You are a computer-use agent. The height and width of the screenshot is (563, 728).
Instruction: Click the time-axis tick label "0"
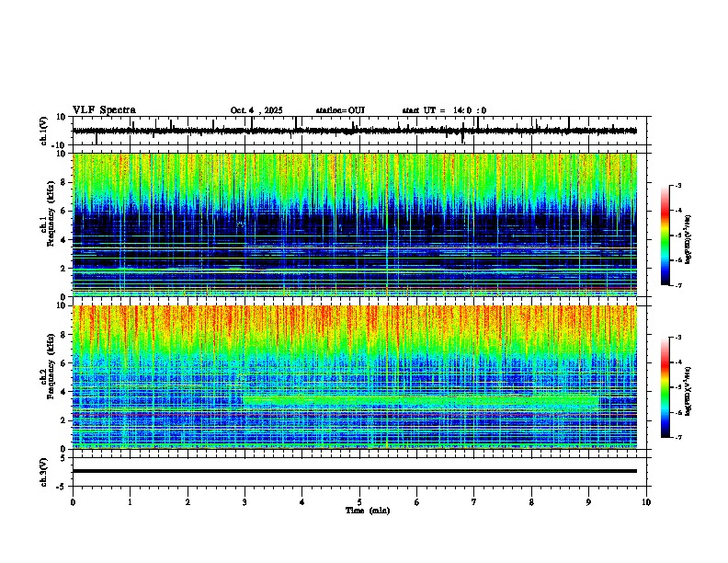73,502
